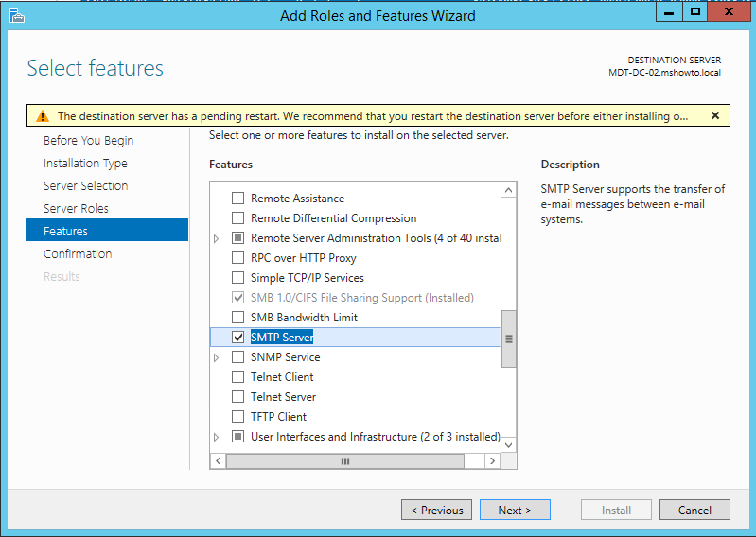Expand the SNMP Service tree item
The height and width of the screenshot is (537, 756).
[216, 357]
